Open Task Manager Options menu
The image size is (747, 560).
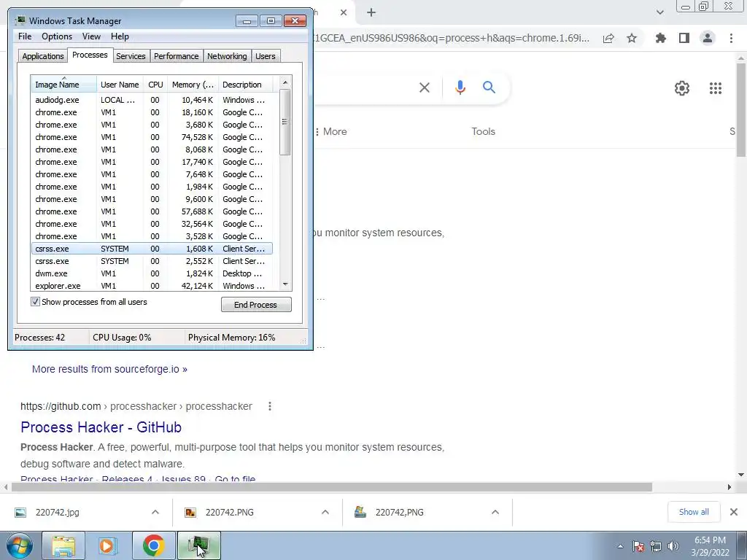[x=57, y=36]
